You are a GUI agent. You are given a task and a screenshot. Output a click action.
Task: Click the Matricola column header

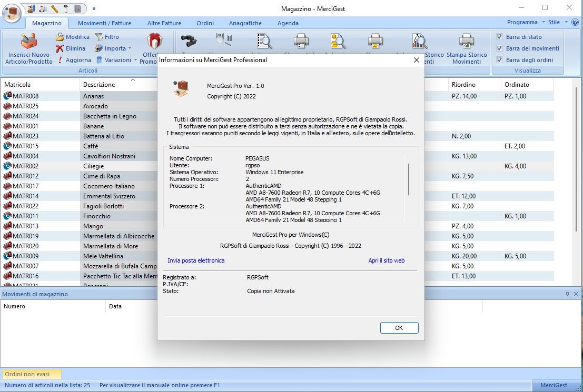40,85
